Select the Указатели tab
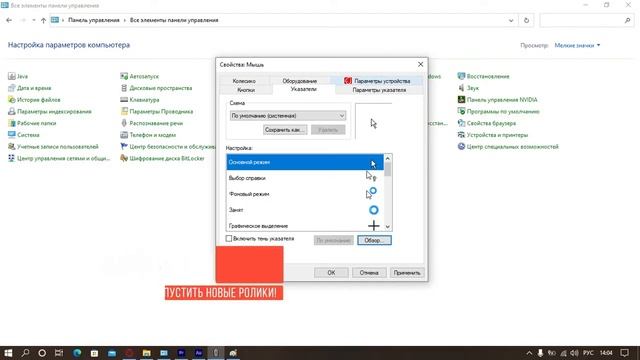This screenshot has width=640, height=360. [303, 89]
